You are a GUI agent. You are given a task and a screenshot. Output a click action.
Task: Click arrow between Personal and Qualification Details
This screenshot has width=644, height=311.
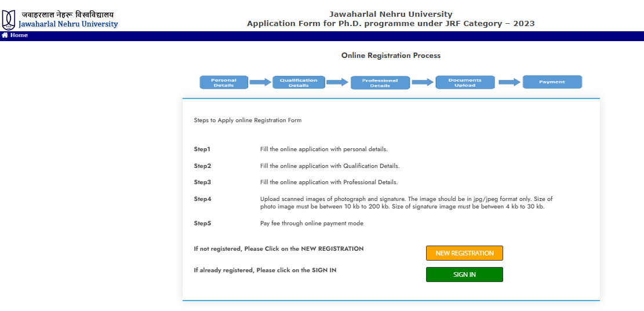(x=260, y=82)
